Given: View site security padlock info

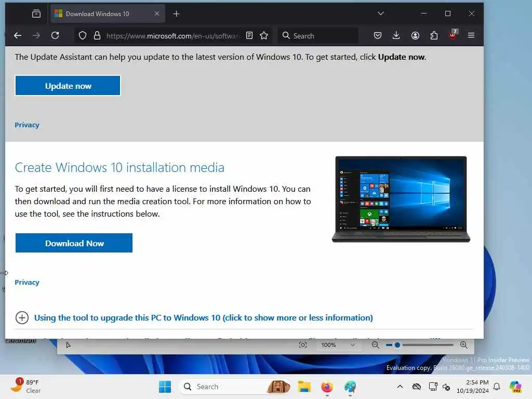Looking at the screenshot, I should 97,36.
